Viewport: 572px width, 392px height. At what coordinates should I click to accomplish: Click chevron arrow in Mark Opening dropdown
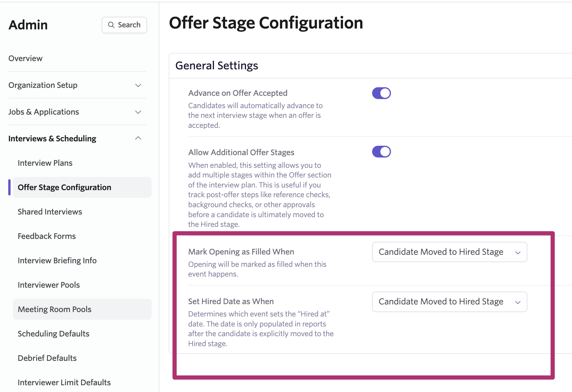tap(518, 252)
